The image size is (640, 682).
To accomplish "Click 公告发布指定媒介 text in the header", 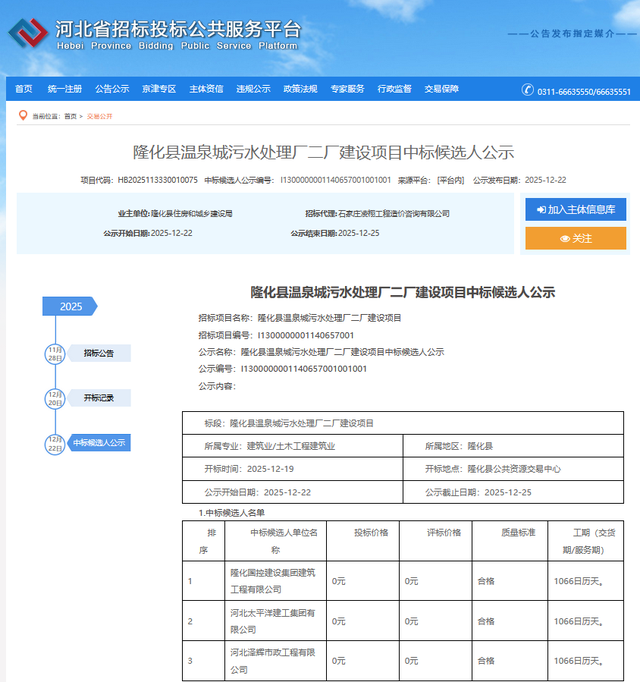I will [x=572, y=33].
